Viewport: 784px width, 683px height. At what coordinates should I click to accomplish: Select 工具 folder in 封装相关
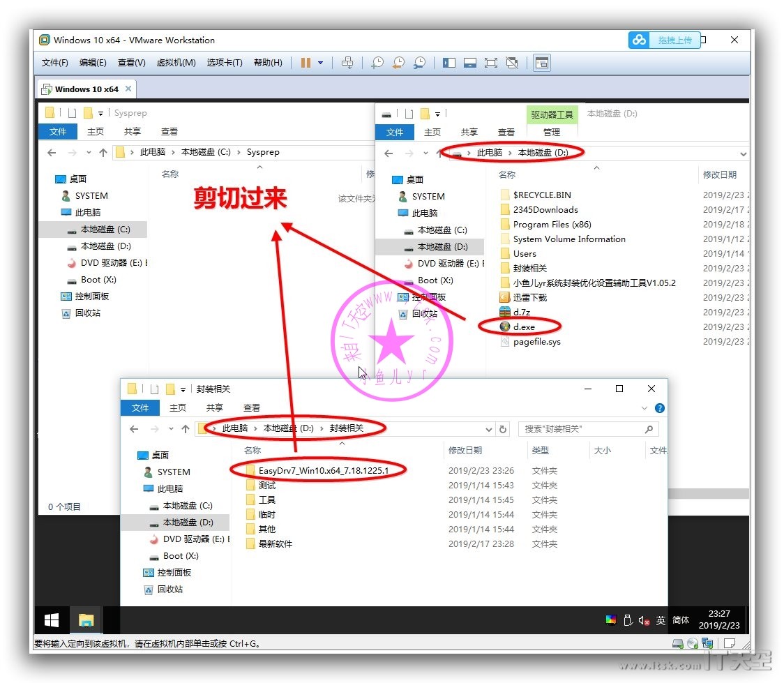(260, 500)
